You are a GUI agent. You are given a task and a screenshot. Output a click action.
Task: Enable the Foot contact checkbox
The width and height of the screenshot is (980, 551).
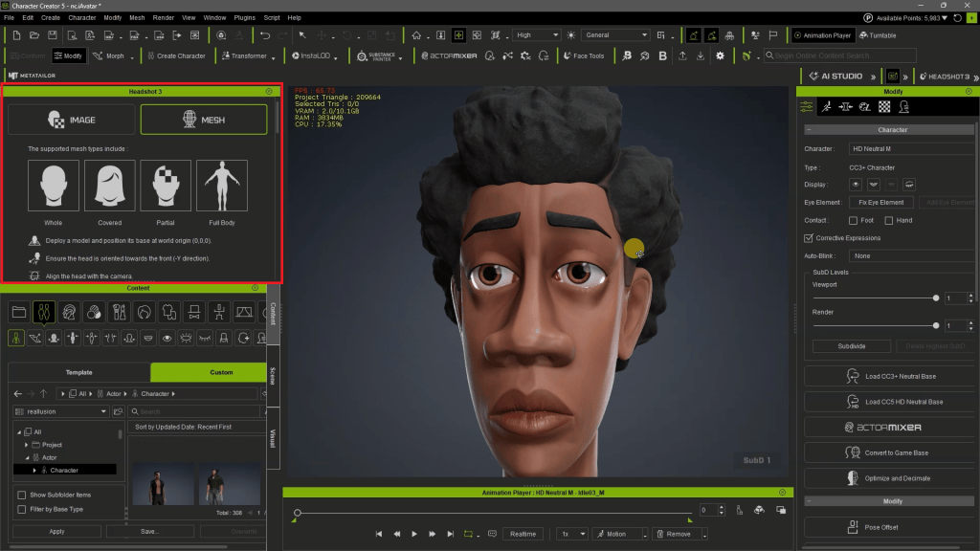click(853, 221)
